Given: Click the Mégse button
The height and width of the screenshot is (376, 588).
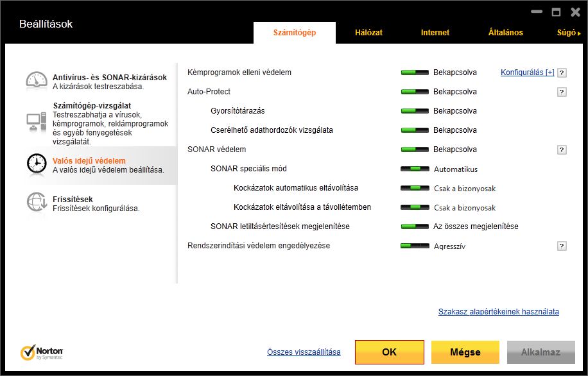Looking at the screenshot, I should click(465, 352).
